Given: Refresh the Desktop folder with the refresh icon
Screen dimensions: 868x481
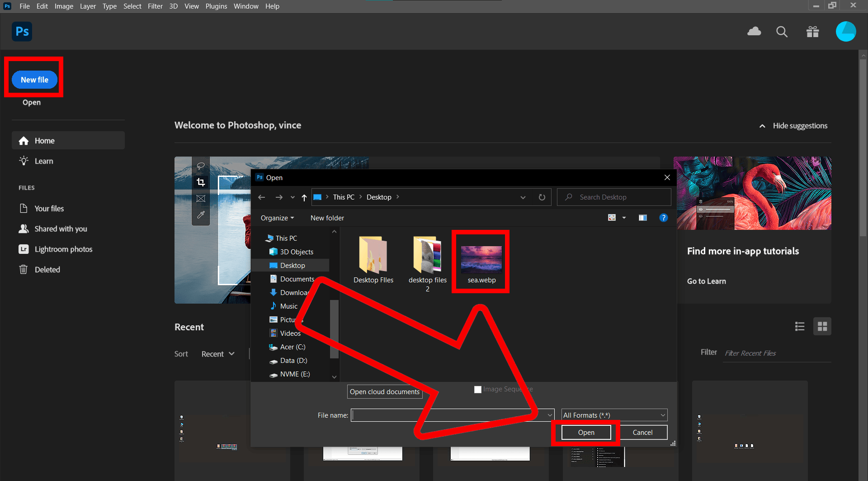Looking at the screenshot, I should pos(542,197).
